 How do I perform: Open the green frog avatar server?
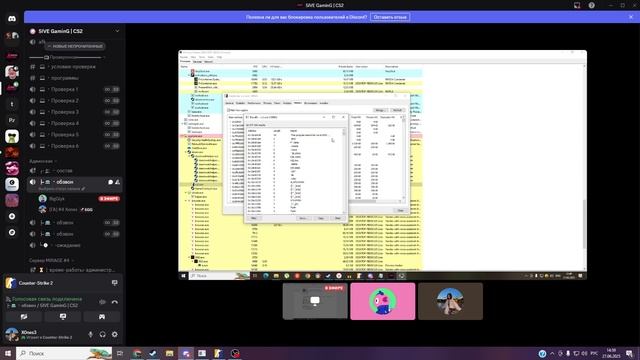(12, 136)
